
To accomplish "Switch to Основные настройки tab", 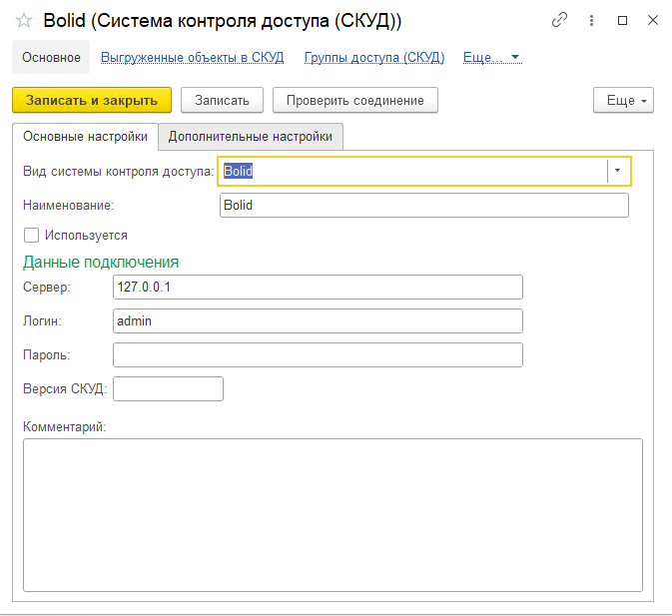I will point(85,136).
